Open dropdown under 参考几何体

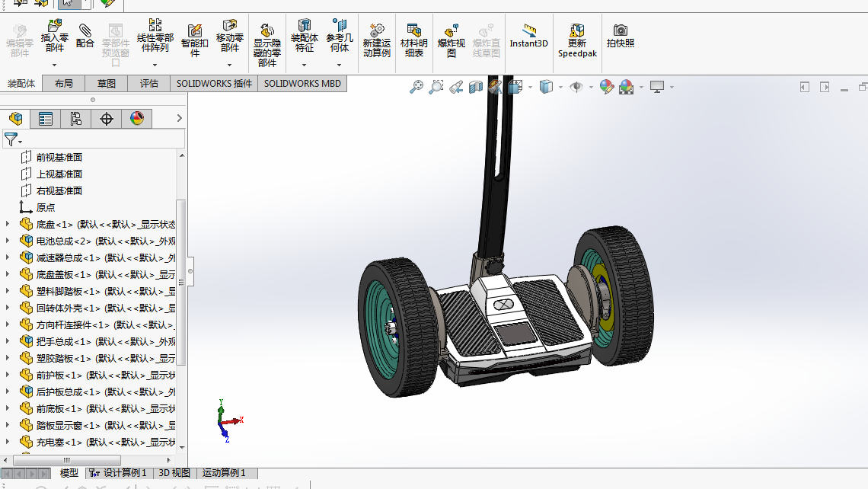[x=339, y=66]
